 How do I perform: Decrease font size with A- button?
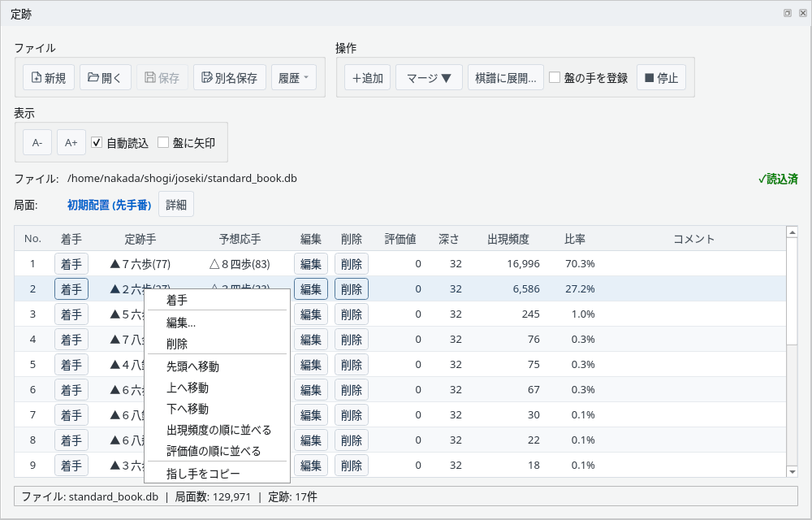pyautogui.click(x=37, y=142)
